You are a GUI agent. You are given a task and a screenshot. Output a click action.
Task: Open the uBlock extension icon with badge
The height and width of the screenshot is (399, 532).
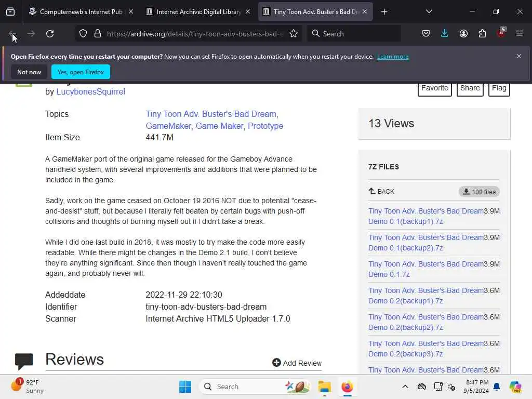pos(501,33)
